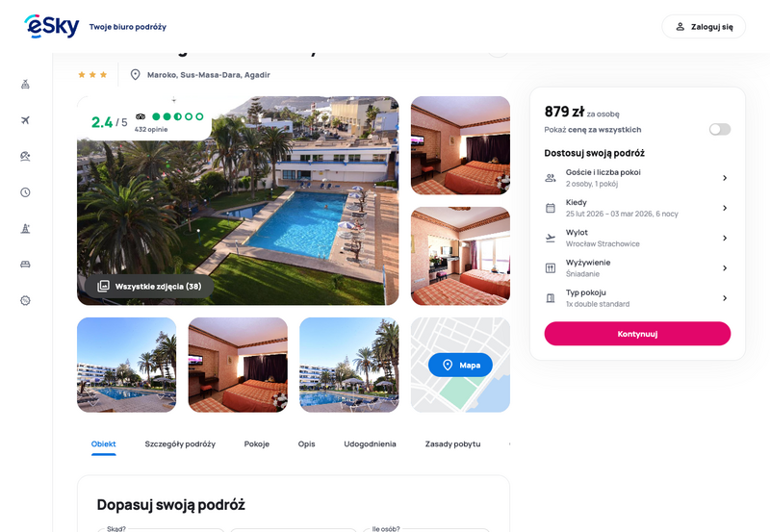Click the eSky logo
This screenshot has width=770, height=532.
[x=52, y=27]
